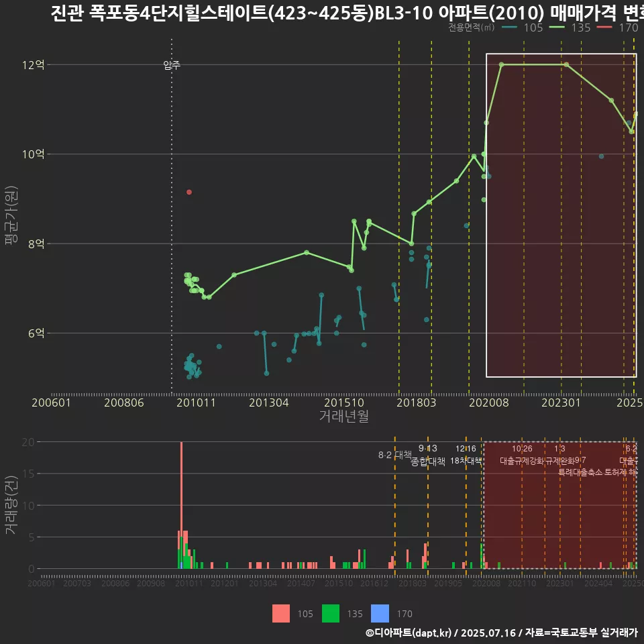Click the 105 teal line legend entry at top

523,28
